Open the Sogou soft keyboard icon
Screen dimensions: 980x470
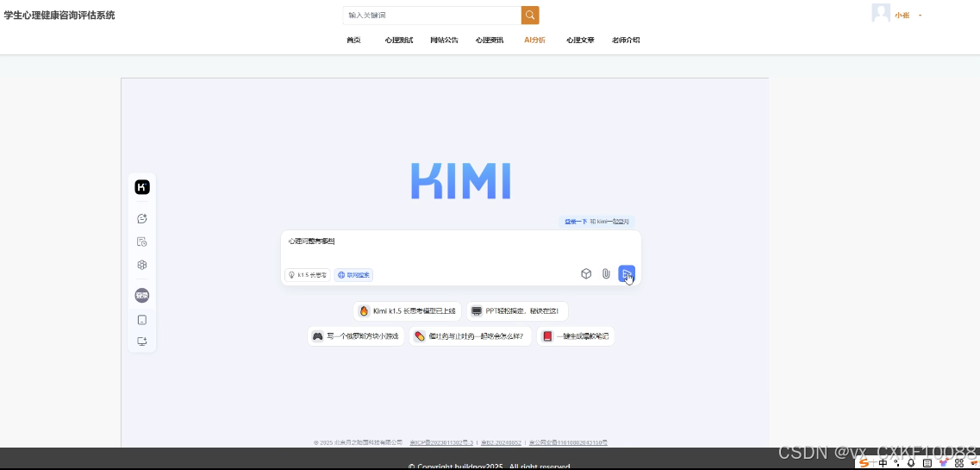927,463
